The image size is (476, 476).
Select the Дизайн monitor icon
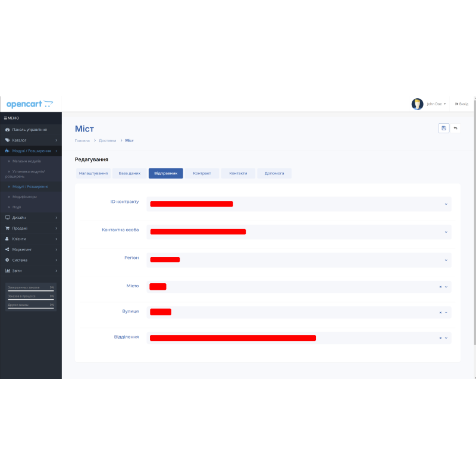[7, 218]
